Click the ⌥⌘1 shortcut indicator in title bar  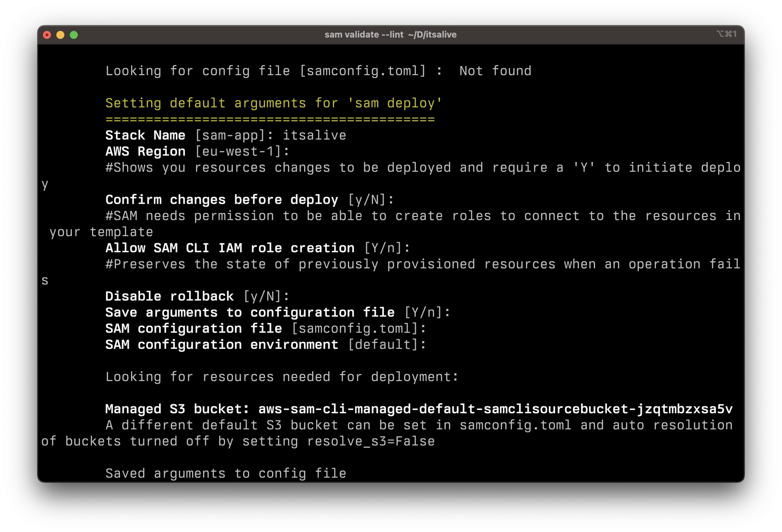pos(726,34)
